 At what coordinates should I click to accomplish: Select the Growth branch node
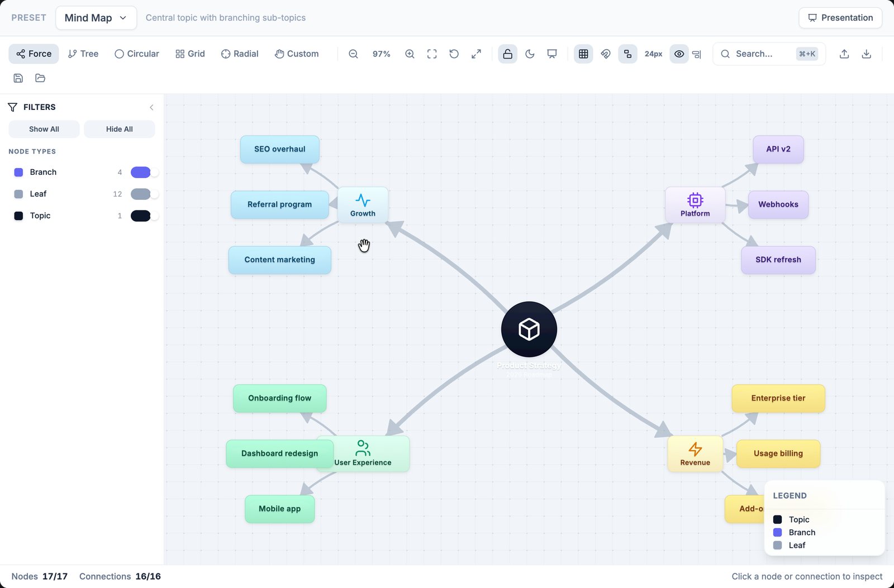pos(363,205)
